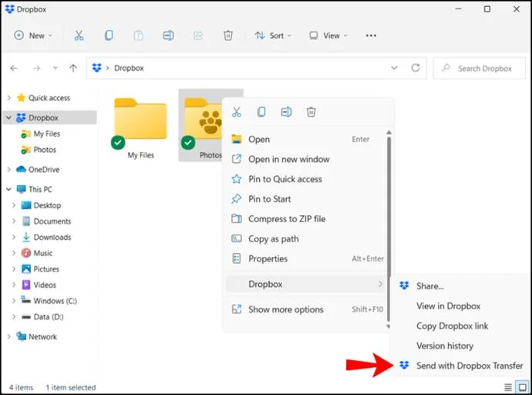Image resolution: width=532 pixels, height=395 pixels.
Task: Click Share... in the Dropbox submenu
Action: tap(460, 286)
